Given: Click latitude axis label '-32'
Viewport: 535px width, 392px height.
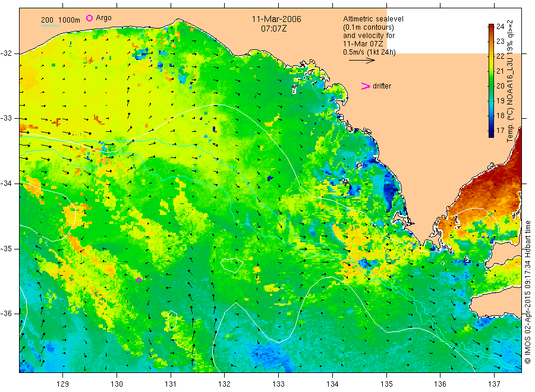Looking at the screenshot, I should [6, 53].
